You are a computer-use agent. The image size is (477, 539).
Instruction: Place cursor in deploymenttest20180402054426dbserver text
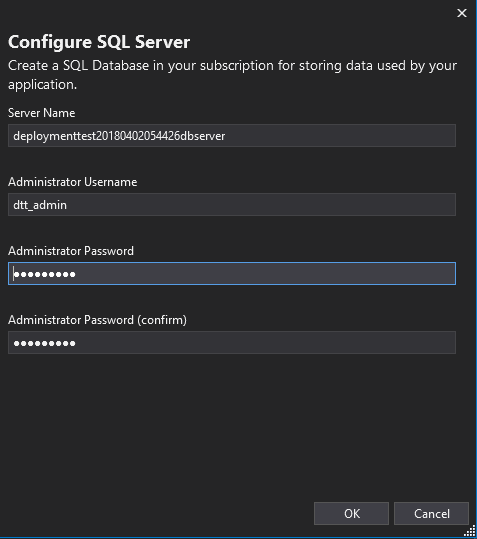[119, 136]
